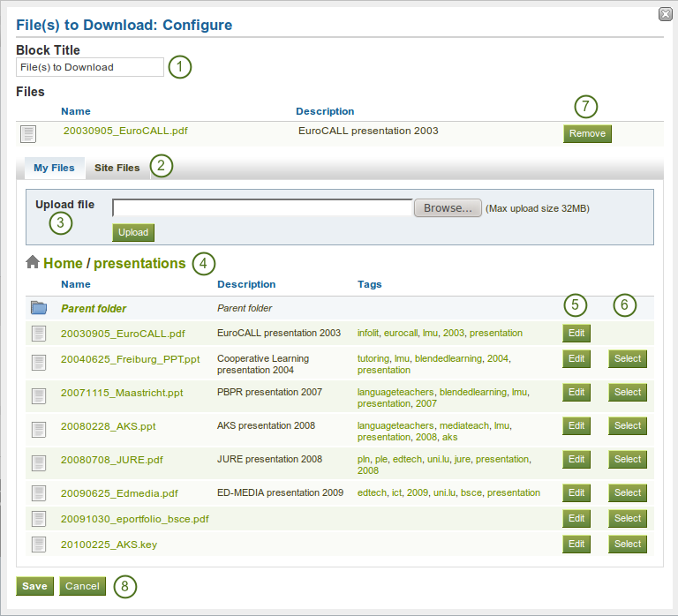Screen dimensions: 678x616
Task: Select the 20080708_JURE.pdf file
Action: [627, 459]
